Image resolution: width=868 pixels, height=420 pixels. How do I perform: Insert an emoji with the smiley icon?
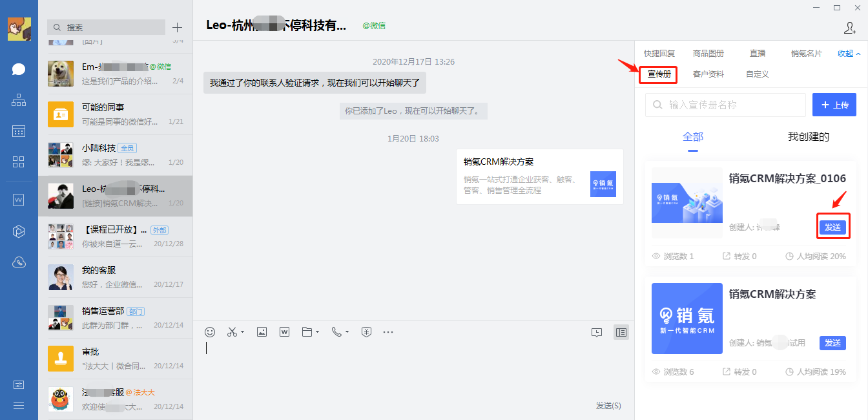click(x=210, y=331)
